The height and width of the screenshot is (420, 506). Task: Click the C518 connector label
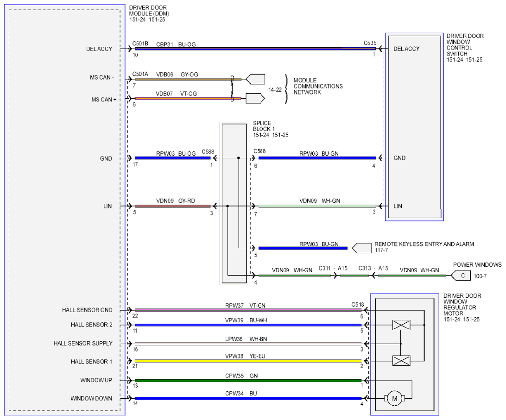click(358, 305)
